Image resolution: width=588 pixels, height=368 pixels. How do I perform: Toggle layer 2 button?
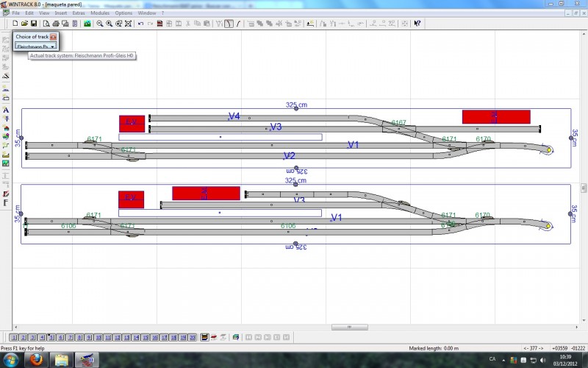pyautogui.click(x=24, y=337)
